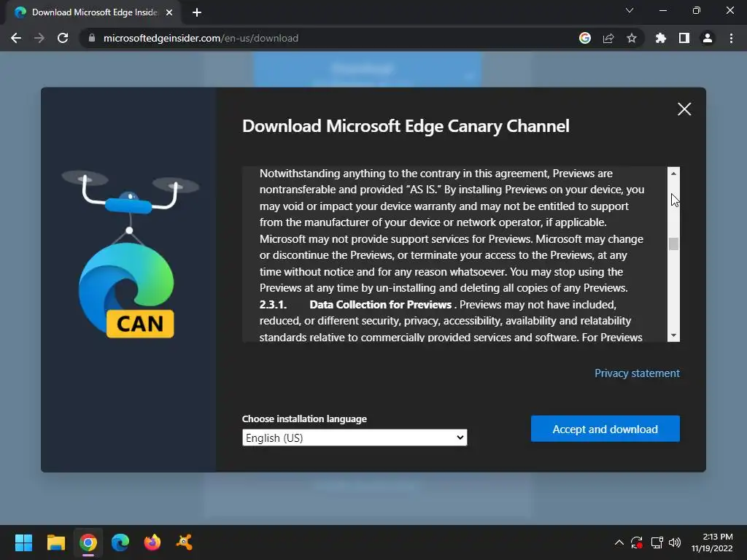Open the Chrome profile icon
This screenshot has width=747, height=560.
point(708,38)
